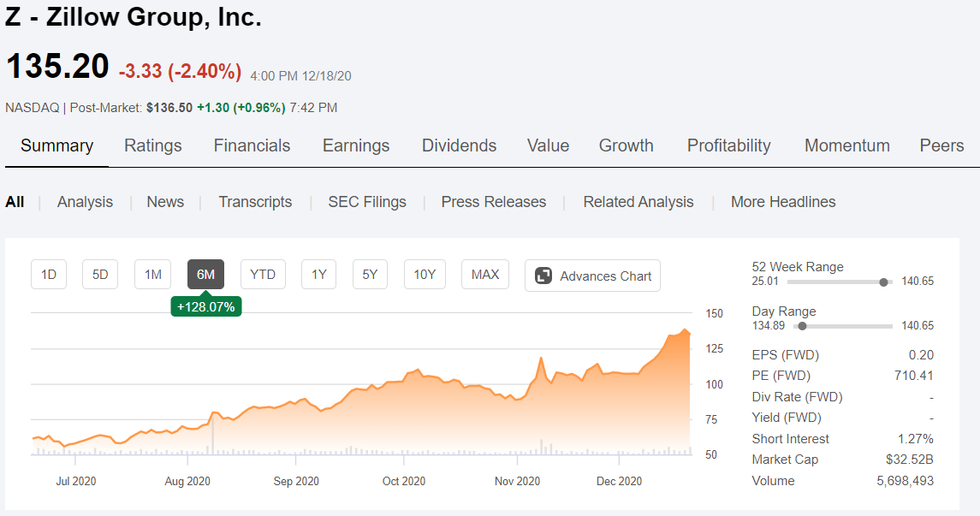Screen dimensions: 980x516
Task: Open More Headlines link
Action: (783, 202)
